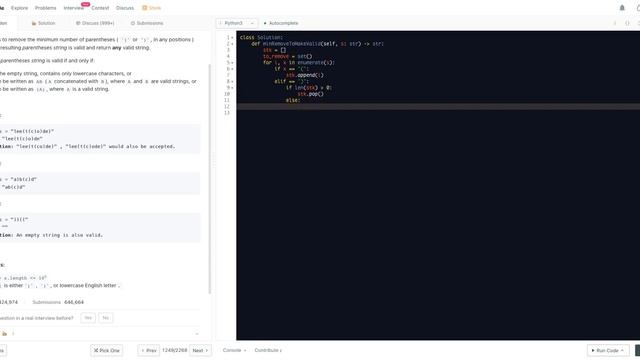Answer Yes to real interview question

pyautogui.click(x=88, y=318)
